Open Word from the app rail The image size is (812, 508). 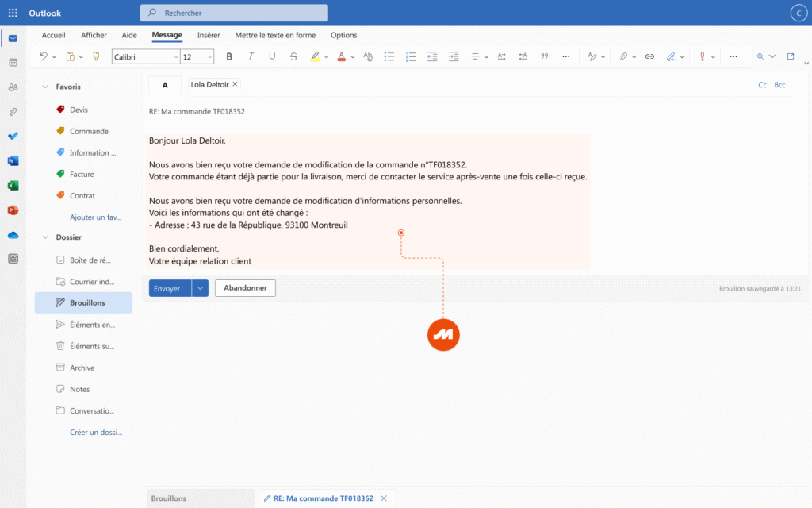(x=12, y=160)
